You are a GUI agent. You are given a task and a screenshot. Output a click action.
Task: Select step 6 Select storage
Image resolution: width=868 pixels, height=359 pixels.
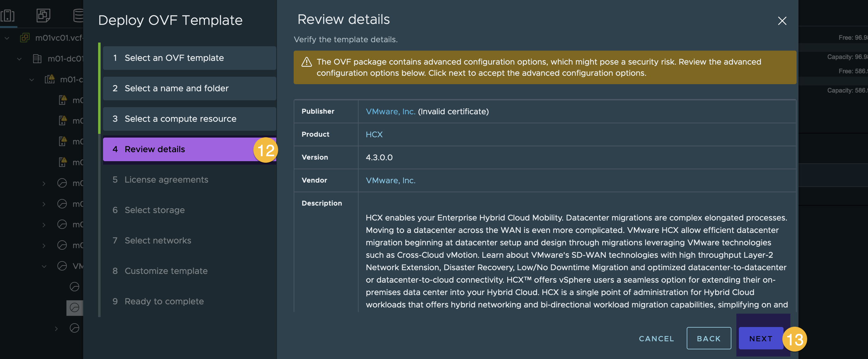(149, 210)
